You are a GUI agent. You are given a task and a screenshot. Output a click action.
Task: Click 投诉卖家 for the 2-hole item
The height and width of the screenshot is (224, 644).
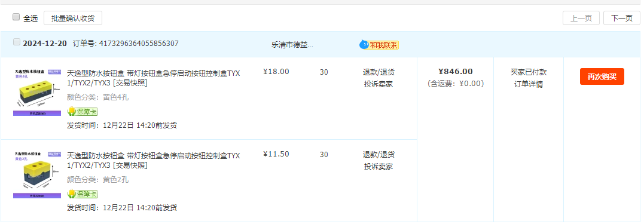[379, 167]
